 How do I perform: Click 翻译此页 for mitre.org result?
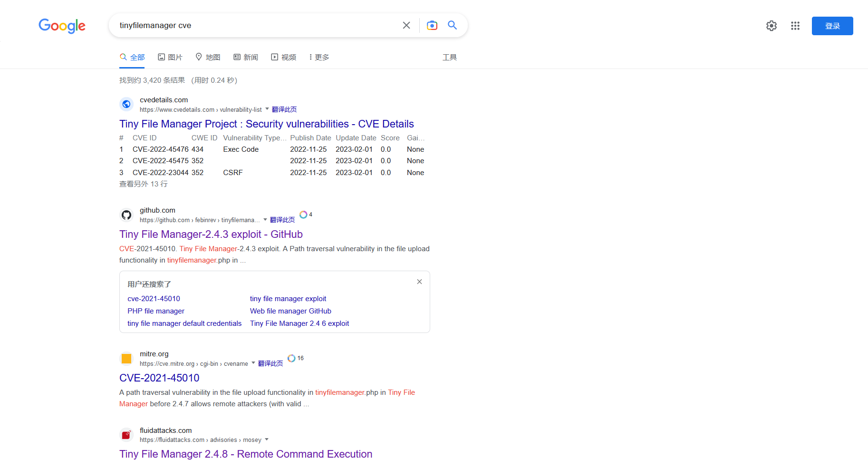click(270, 363)
